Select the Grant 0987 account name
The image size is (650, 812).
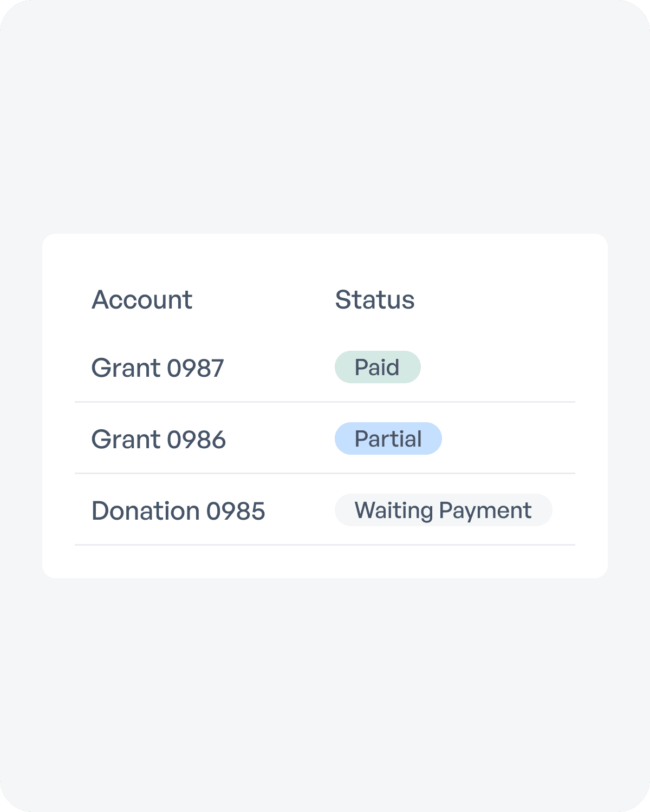[x=158, y=368]
